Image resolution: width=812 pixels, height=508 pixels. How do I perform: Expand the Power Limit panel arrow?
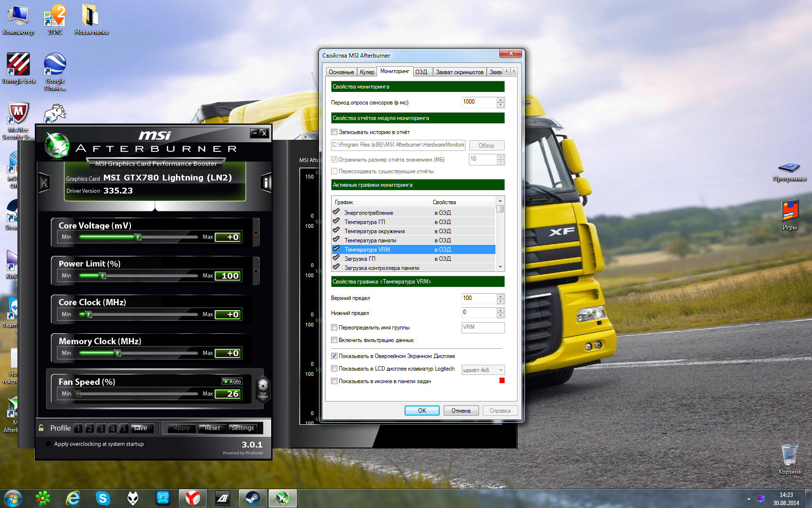point(256,271)
